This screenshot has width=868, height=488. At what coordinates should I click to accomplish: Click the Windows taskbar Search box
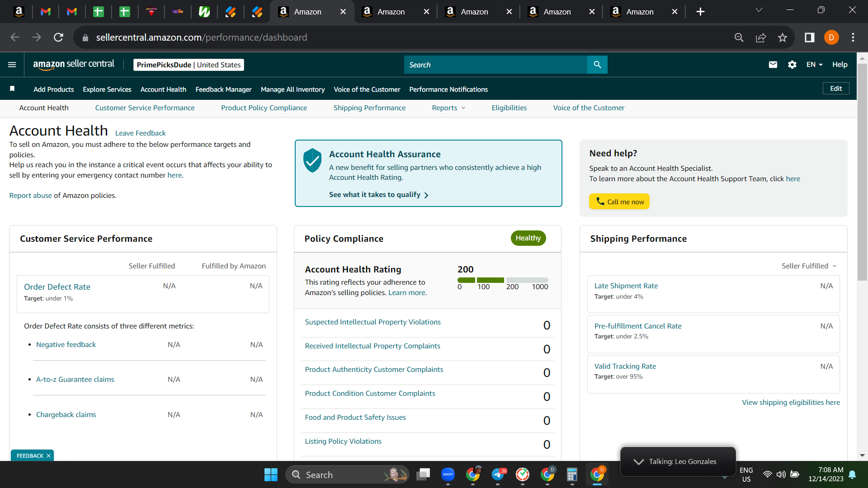pos(347,474)
